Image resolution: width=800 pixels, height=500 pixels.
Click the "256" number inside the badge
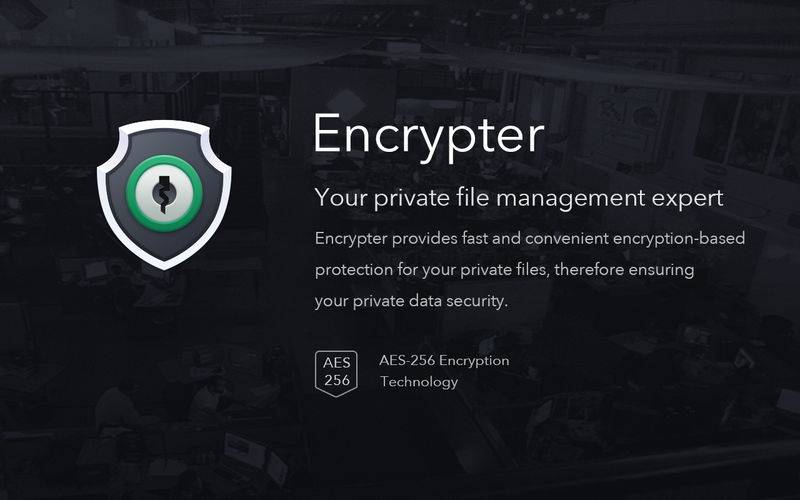[337, 380]
